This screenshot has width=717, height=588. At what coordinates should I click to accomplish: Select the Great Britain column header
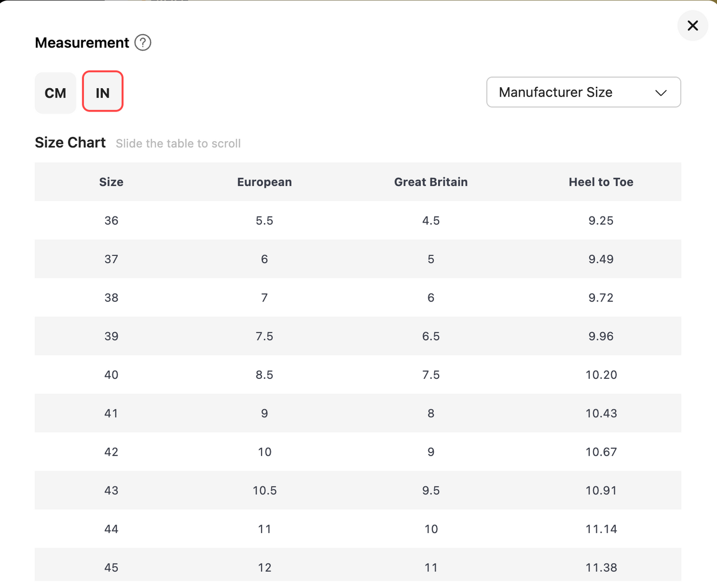point(430,182)
